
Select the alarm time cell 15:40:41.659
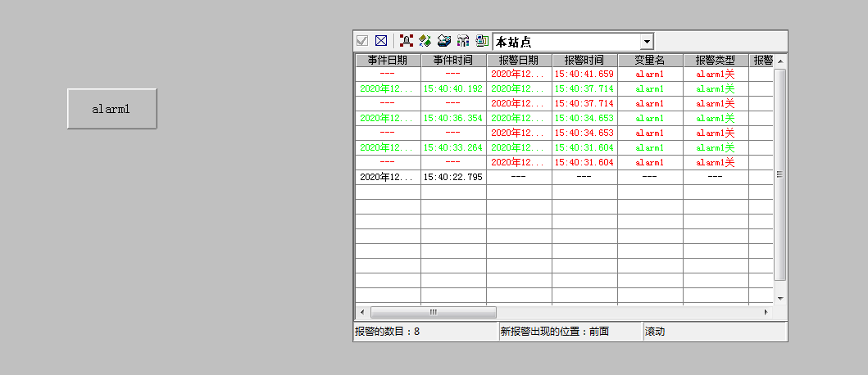(584, 75)
